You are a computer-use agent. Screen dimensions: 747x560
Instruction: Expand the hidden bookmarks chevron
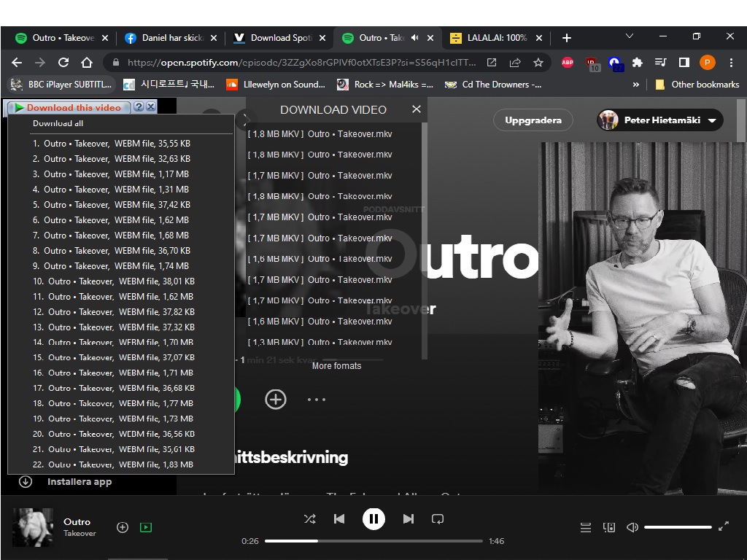pyautogui.click(x=635, y=85)
